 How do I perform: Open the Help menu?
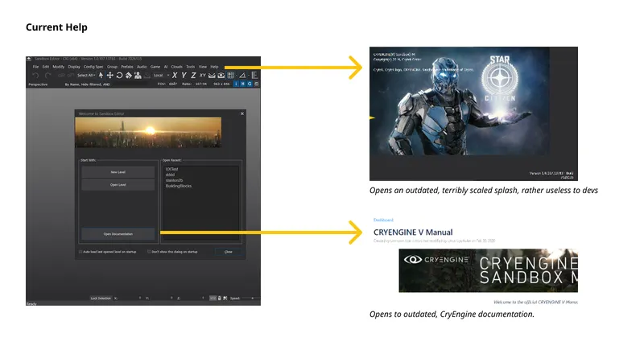pyautogui.click(x=214, y=67)
